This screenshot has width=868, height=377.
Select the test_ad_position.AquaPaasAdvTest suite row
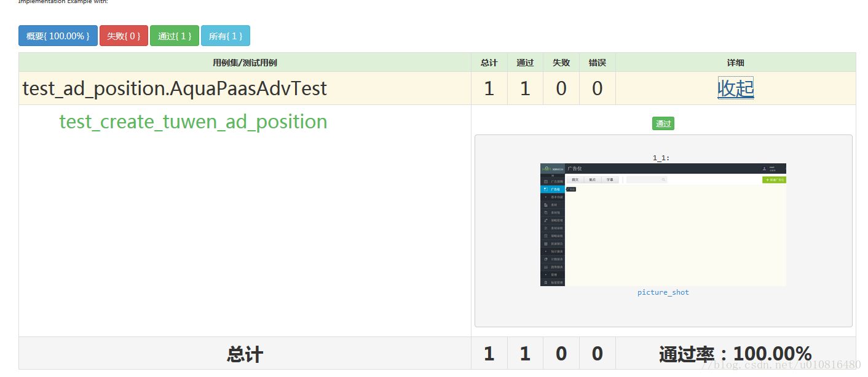point(175,88)
